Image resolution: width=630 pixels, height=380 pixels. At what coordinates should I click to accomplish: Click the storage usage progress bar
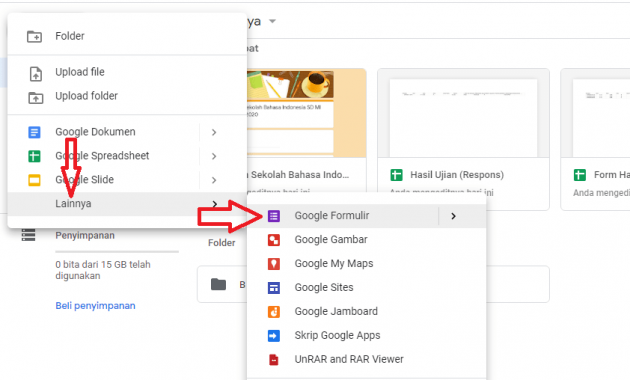pyautogui.click(x=117, y=252)
